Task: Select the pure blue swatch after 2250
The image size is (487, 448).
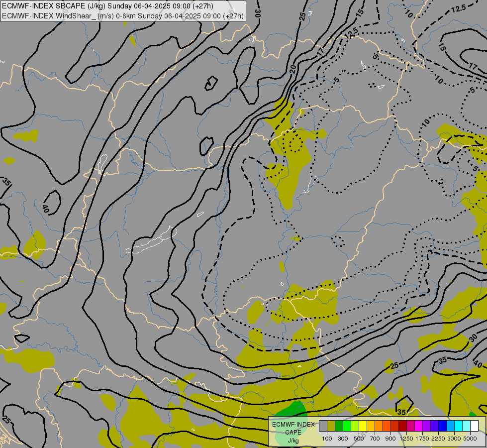Action: (x=442, y=426)
